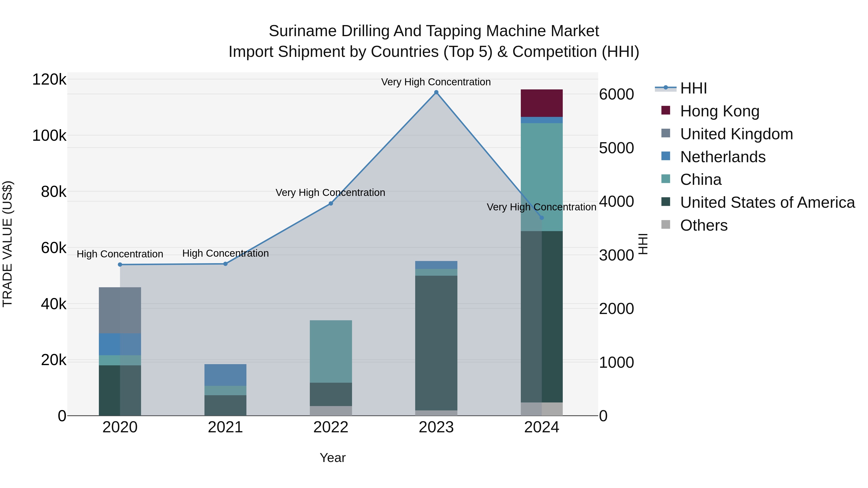Click the Netherlands blue legend swatch
The width and height of the screenshot is (868, 488).
(665, 156)
